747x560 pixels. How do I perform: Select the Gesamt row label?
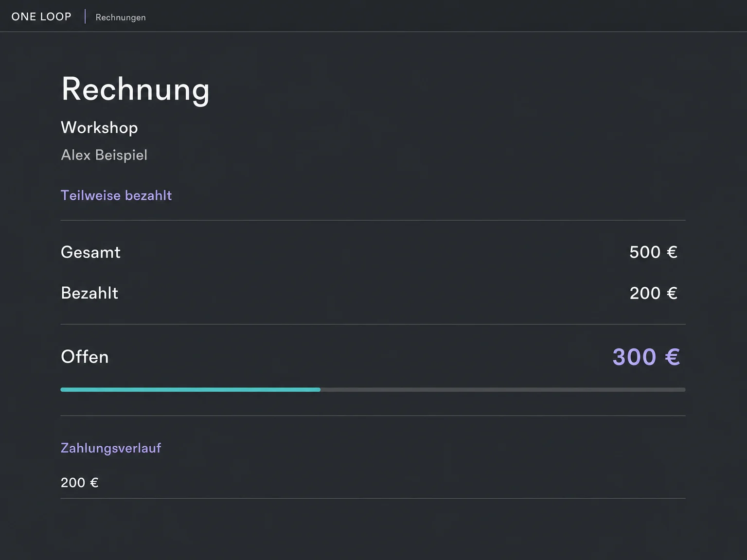coord(90,252)
